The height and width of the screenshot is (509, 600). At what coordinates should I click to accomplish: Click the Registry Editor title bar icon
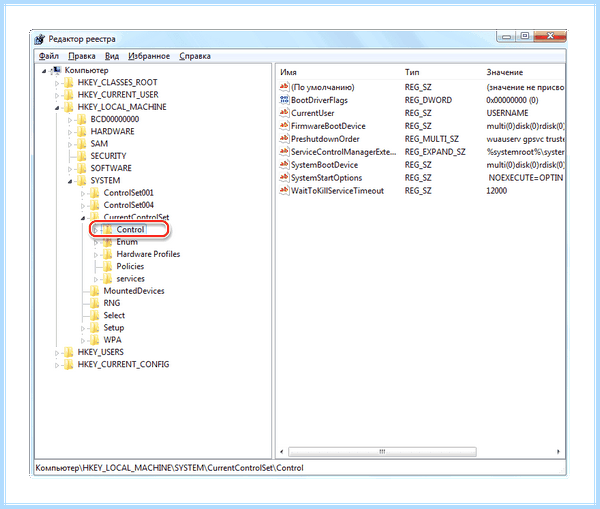coord(40,39)
